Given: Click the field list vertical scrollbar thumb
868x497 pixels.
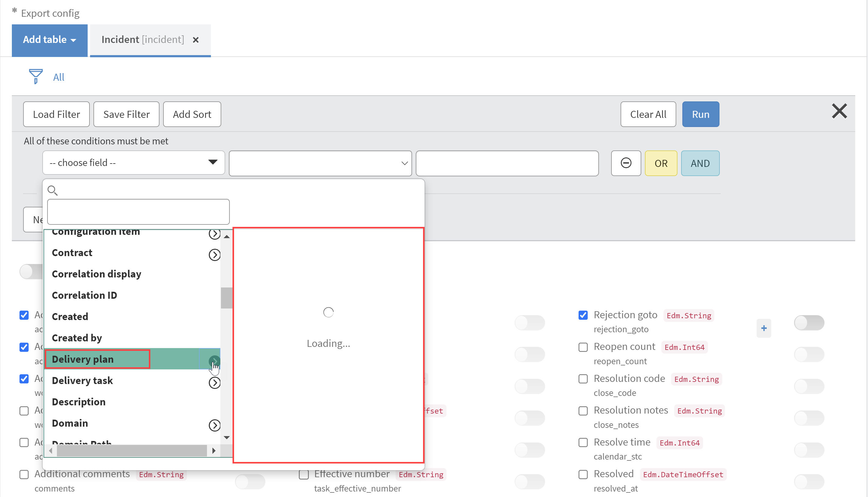Looking at the screenshot, I should [226, 298].
